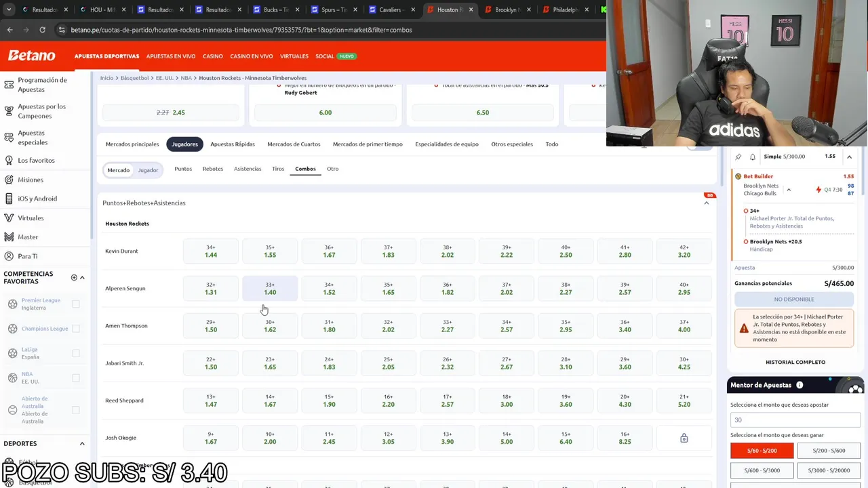Remove the 34+ Michael Porter Jr. selection

coord(746,211)
